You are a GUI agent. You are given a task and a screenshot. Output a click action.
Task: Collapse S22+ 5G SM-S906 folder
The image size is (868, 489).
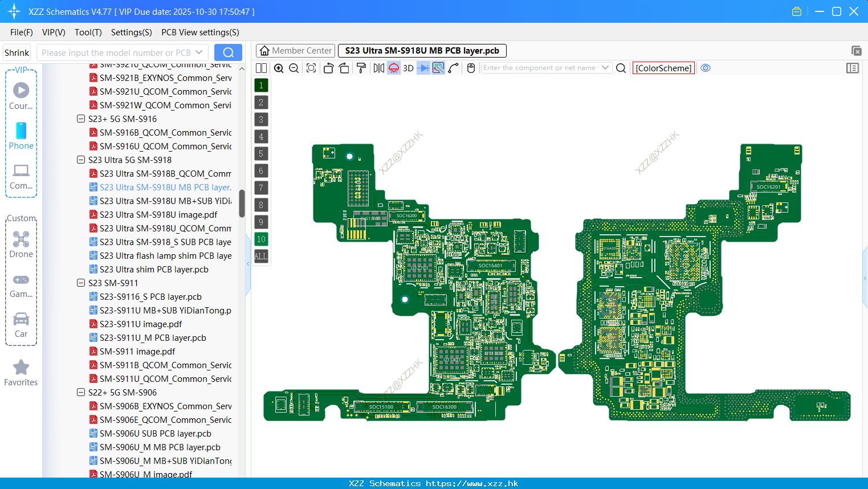tap(81, 393)
